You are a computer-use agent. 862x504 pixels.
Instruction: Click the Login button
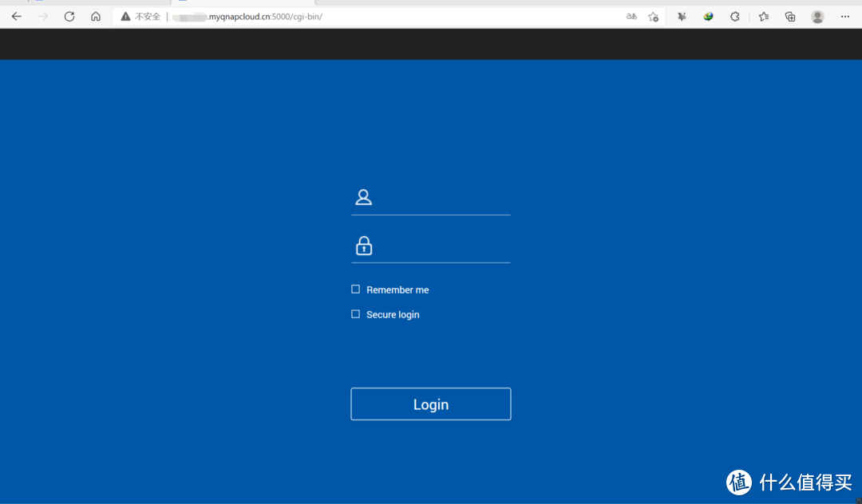(431, 404)
